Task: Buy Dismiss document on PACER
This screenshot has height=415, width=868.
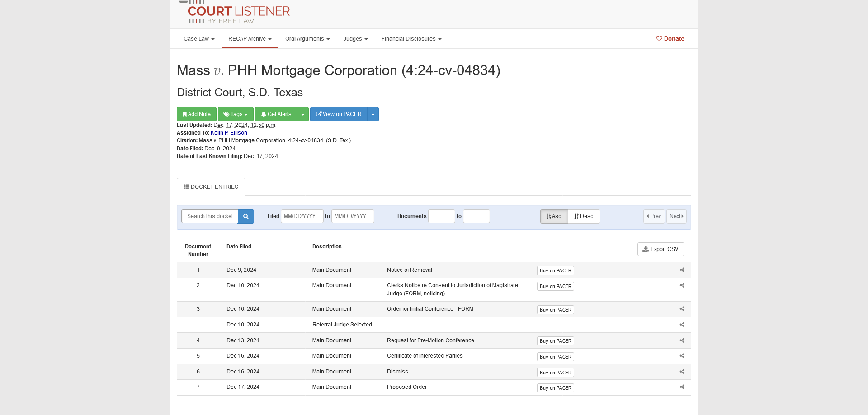Action: pyautogui.click(x=556, y=373)
